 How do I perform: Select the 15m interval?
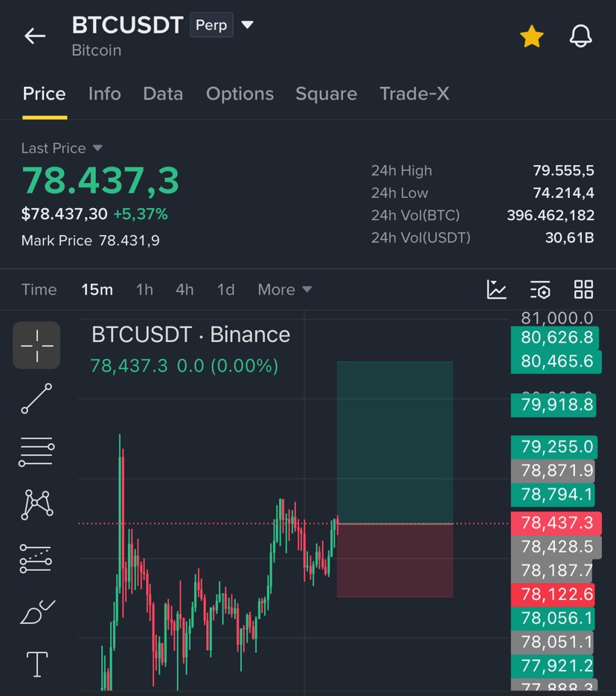[x=97, y=289]
